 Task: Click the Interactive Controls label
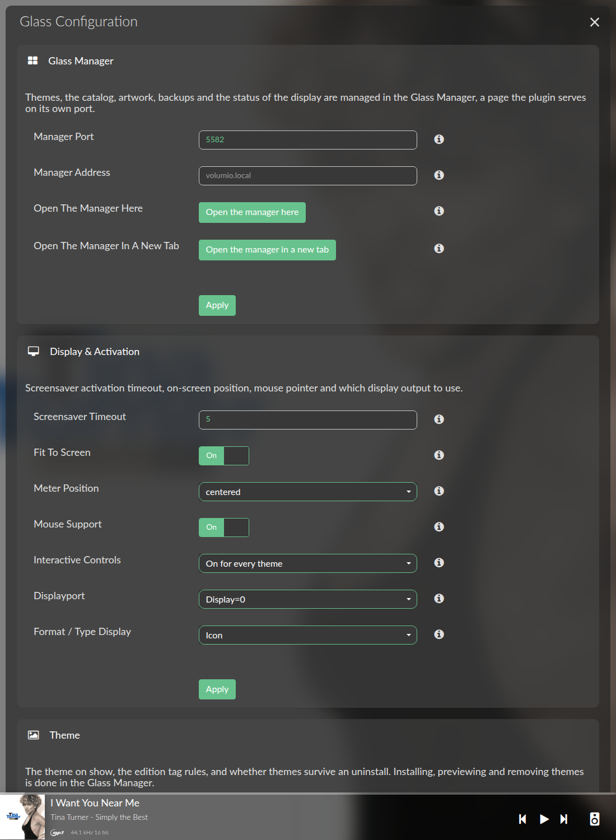pos(77,560)
